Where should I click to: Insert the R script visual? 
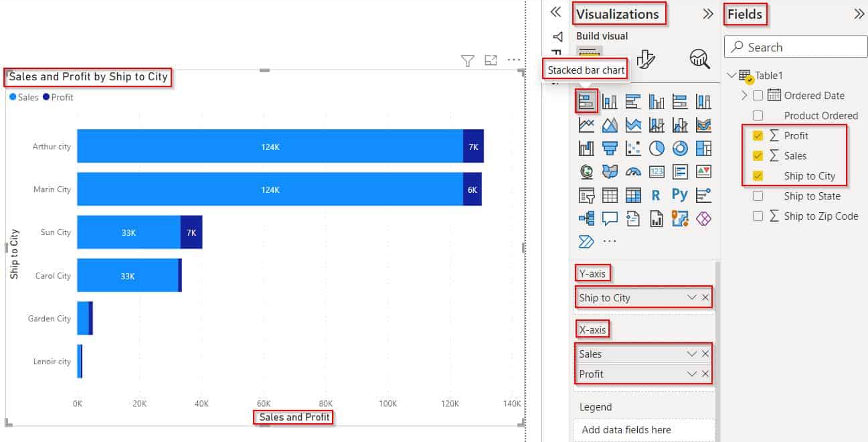[657, 195]
